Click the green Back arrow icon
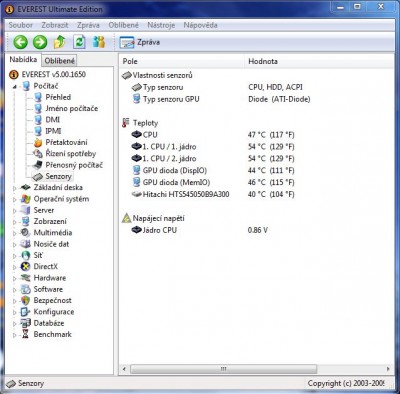 pos(21,42)
